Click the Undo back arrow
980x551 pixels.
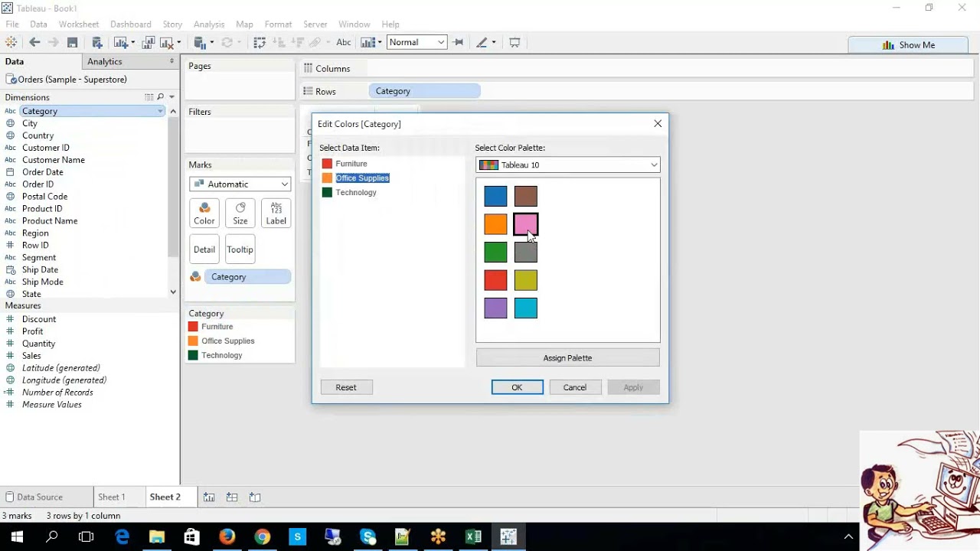pyautogui.click(x=34, y=43)
